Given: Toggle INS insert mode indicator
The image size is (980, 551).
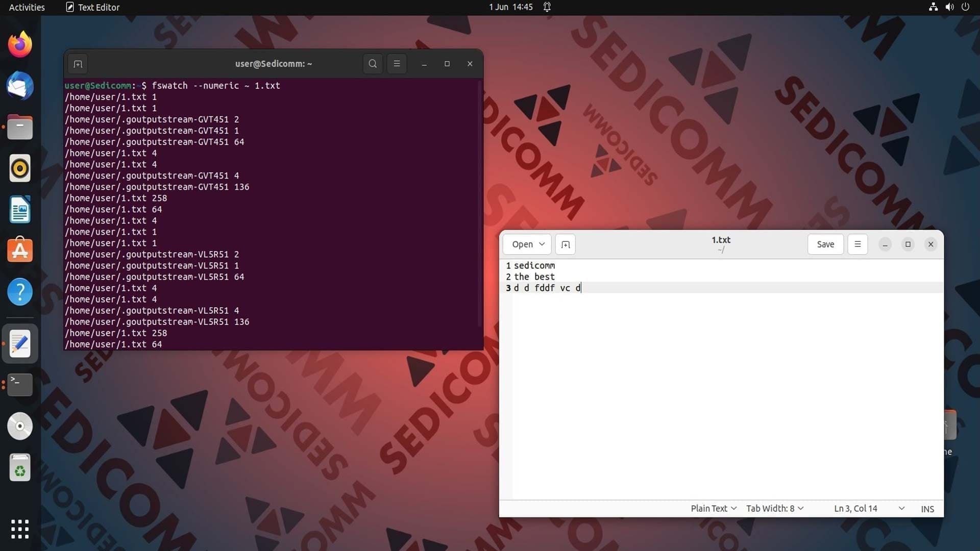Looking at the screenshot, I should point(927,509).
